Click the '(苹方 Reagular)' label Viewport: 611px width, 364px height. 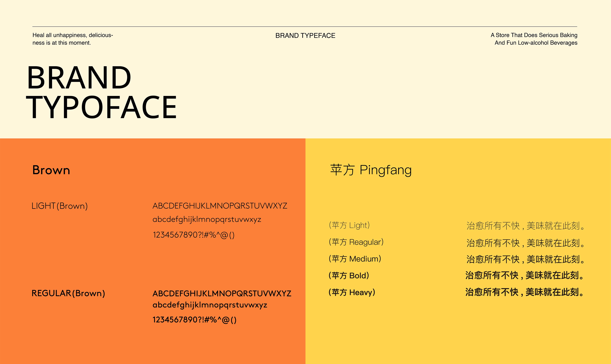pyautogui.click(x=356, y=242)
